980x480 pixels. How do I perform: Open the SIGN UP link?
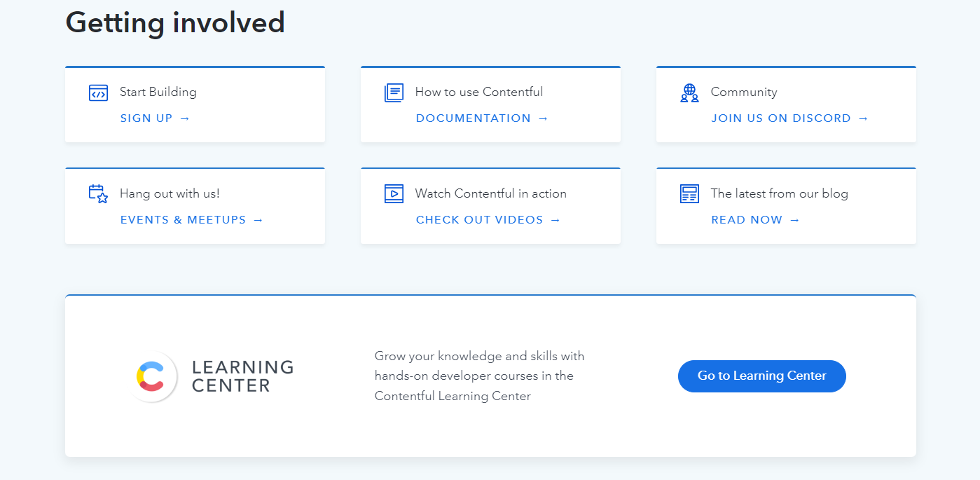[155, 118]
